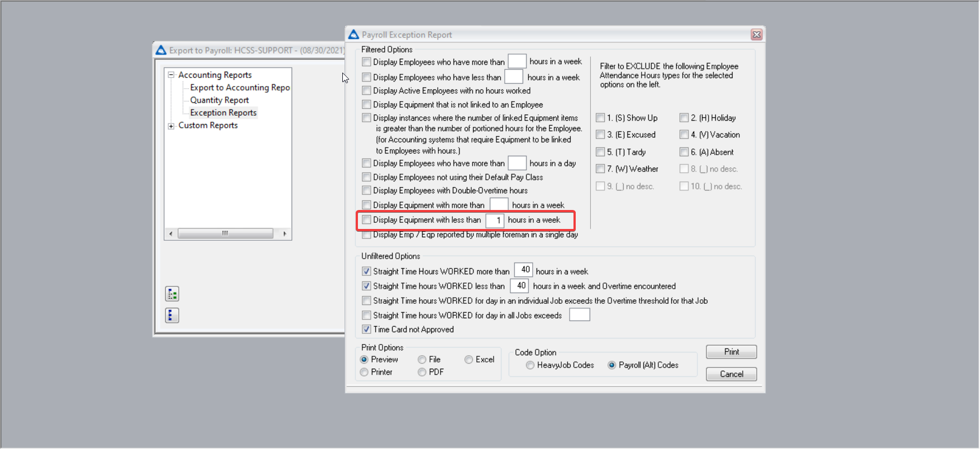Click the HCSS logo in Export to Payroll title
The image size is (980, 449).
[161, 50]
